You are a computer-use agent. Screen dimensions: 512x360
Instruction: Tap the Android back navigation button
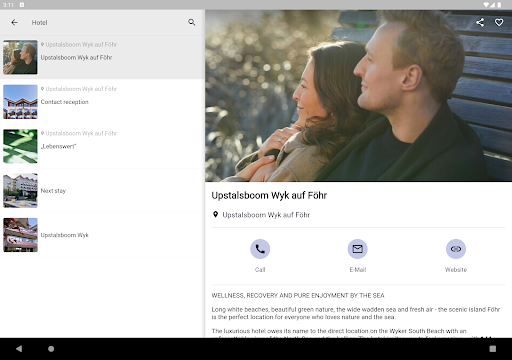click(19, 349)
